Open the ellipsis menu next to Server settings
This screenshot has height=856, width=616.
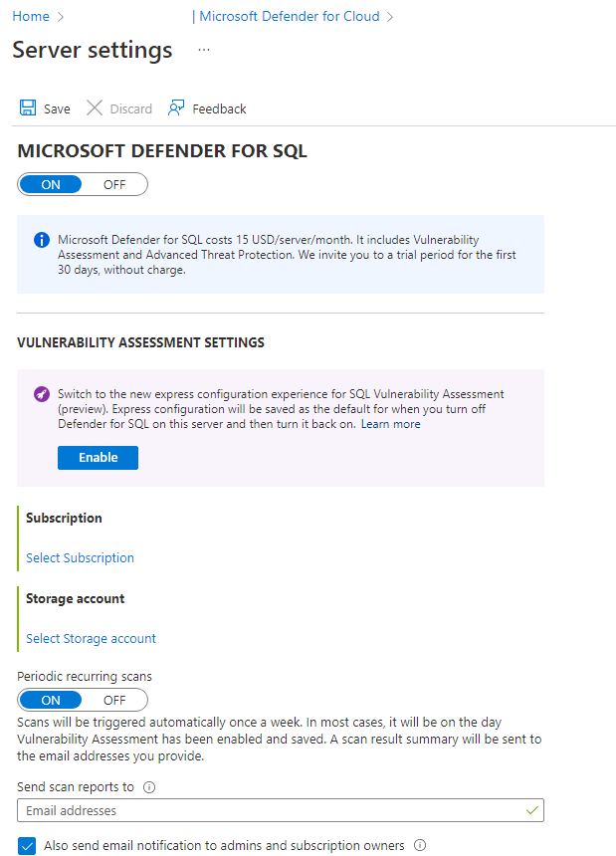point(203,50)
